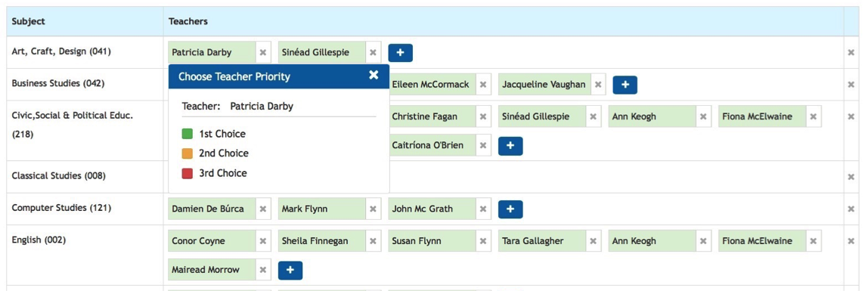The image size is (868, 291).
Task: Select the green 1st Choice swatch
Action: [187, 134]
